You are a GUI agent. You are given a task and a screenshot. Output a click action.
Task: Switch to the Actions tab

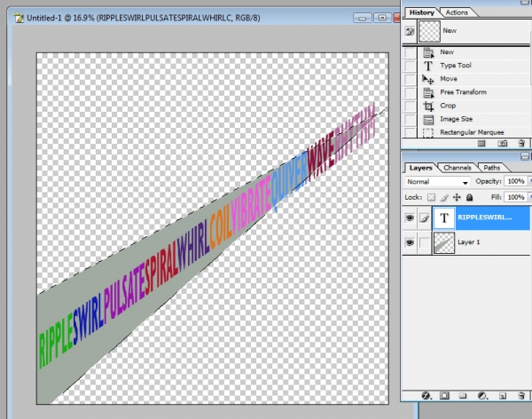pyautogui.click(x=457, y=12)
